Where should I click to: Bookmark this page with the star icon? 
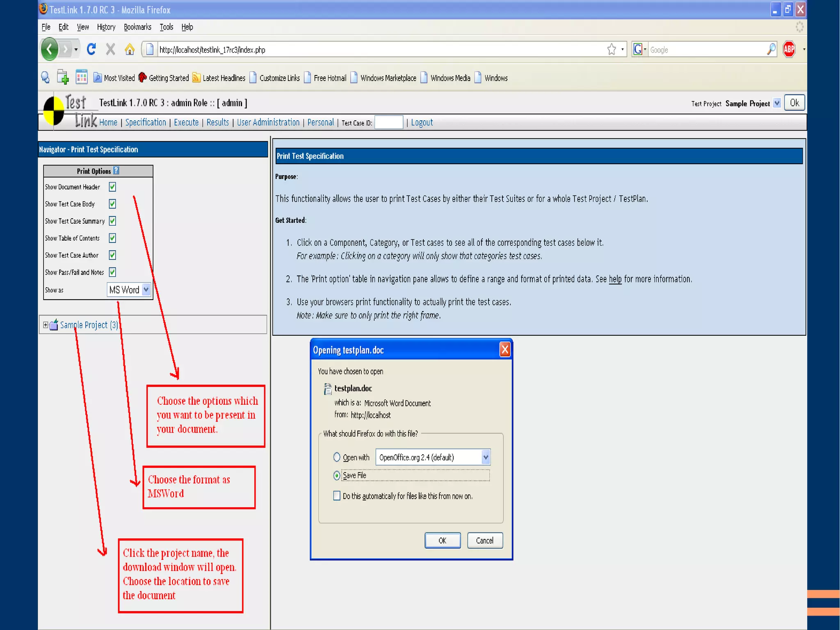pyautogui.click(x=612, y=50)
